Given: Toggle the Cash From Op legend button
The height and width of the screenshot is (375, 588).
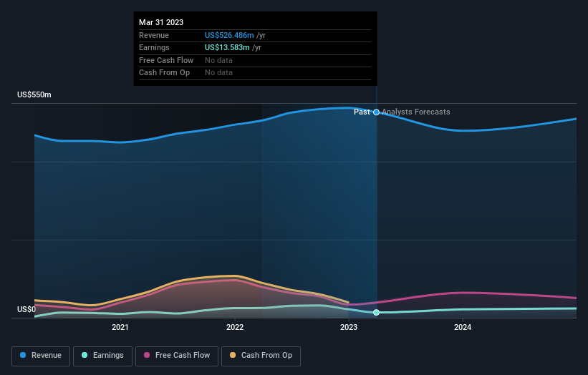Looking at the screenshot, I should coord(261,356).
